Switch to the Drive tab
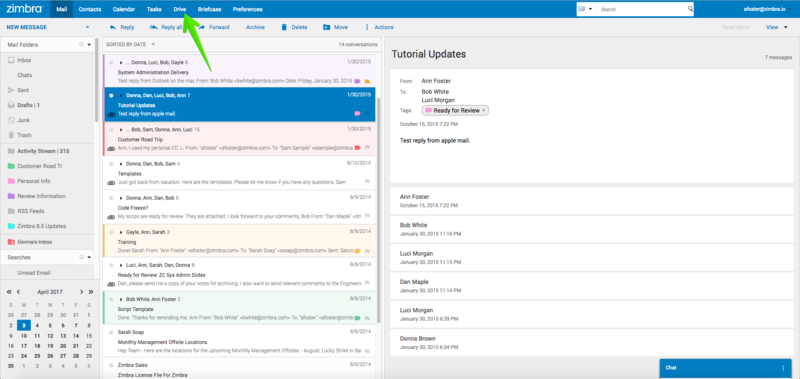The width and height of the screenshot is (800, 379). [180, 9]
